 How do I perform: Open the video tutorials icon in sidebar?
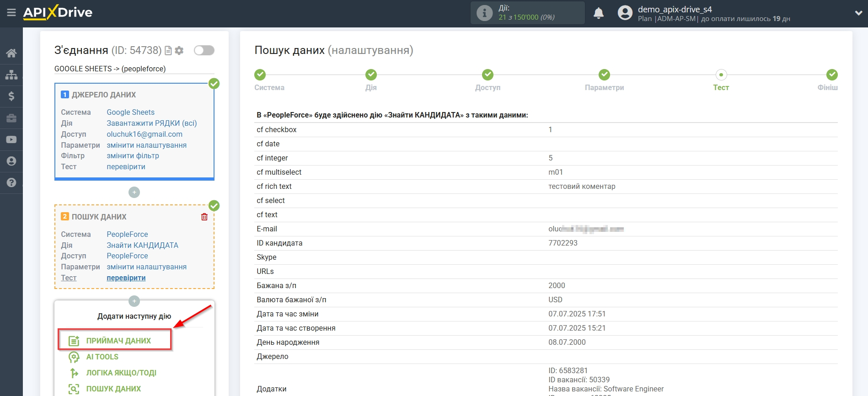point(11,139)
